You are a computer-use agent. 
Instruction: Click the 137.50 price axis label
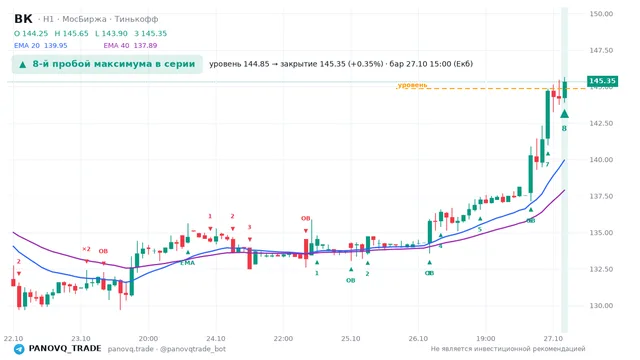601,196
